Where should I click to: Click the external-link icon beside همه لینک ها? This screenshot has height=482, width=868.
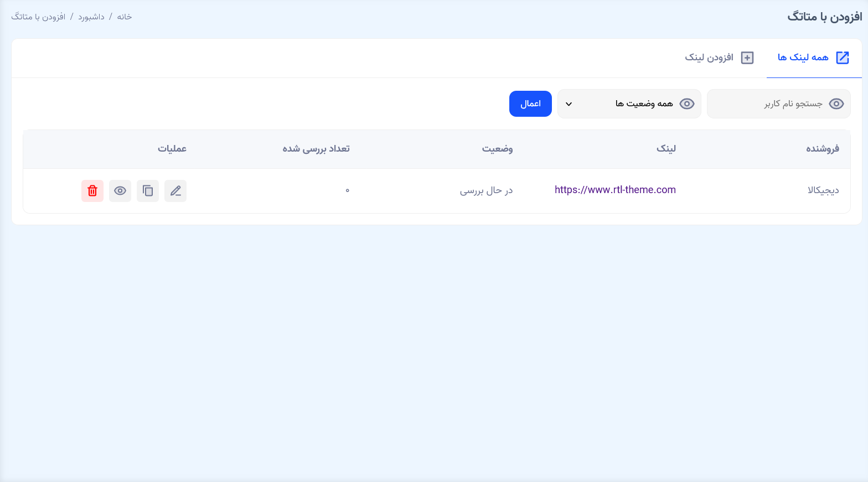coord(842,58)
